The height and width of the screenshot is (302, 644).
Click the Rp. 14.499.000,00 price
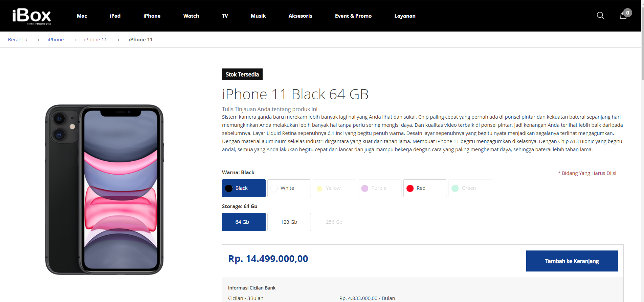(x=268, y=259)
